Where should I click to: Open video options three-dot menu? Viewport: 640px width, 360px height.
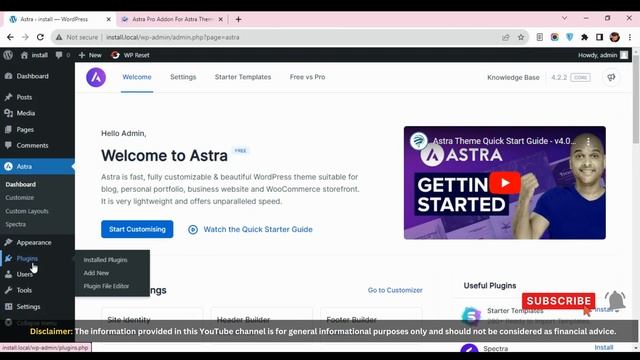(x=588, y=141)
